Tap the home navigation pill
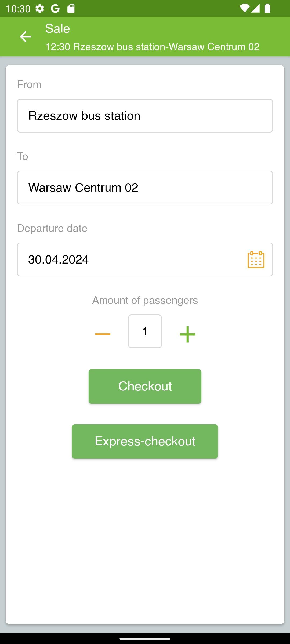The width and height of the screenshot is (290, 644). pos(145,639)
